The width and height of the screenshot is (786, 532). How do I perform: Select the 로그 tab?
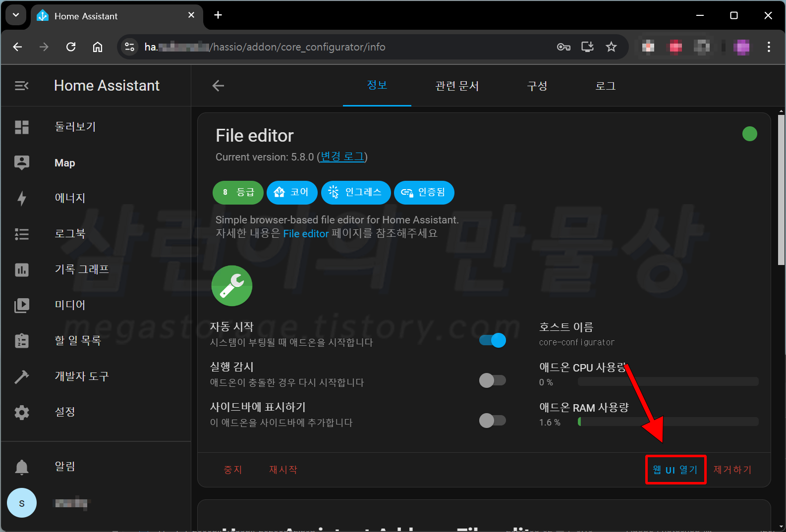tap(605, 86)
